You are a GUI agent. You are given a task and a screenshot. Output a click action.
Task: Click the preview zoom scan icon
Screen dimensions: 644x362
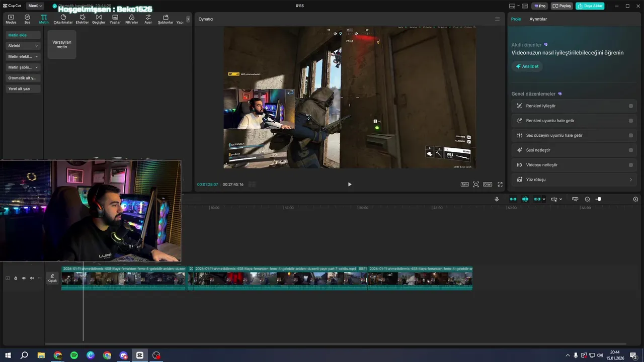coord(476,185)
